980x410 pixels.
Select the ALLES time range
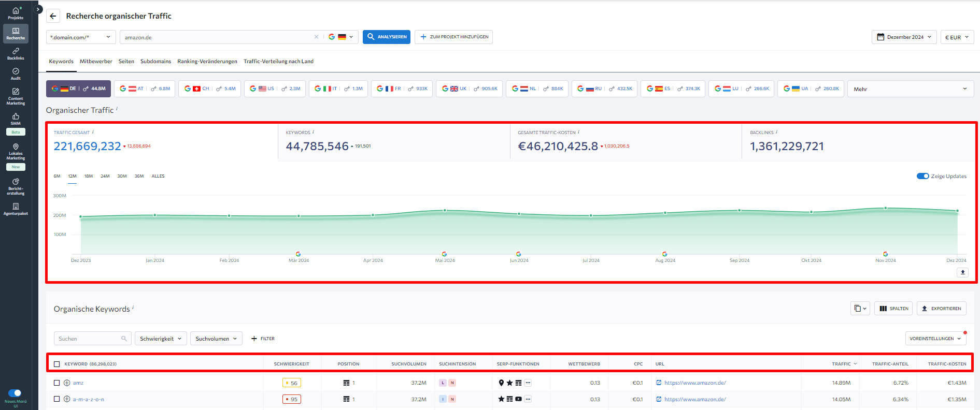click(158, 176)
